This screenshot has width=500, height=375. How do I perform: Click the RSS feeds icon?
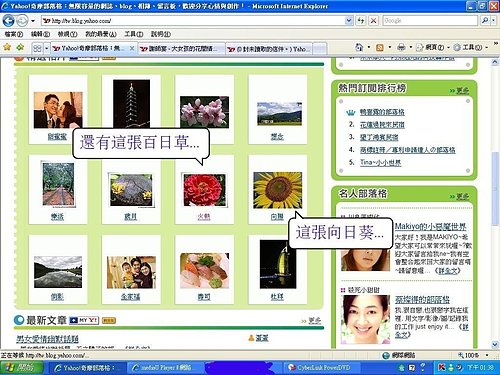380,48
